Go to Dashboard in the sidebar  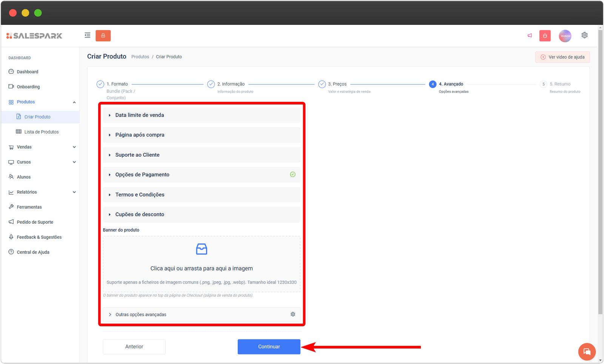(27, 72)
